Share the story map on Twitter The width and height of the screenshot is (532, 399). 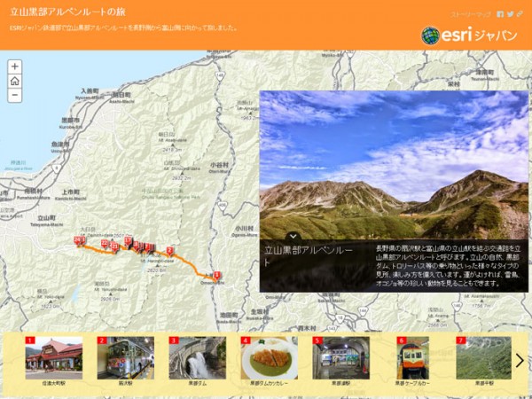[x=511, y=14]
